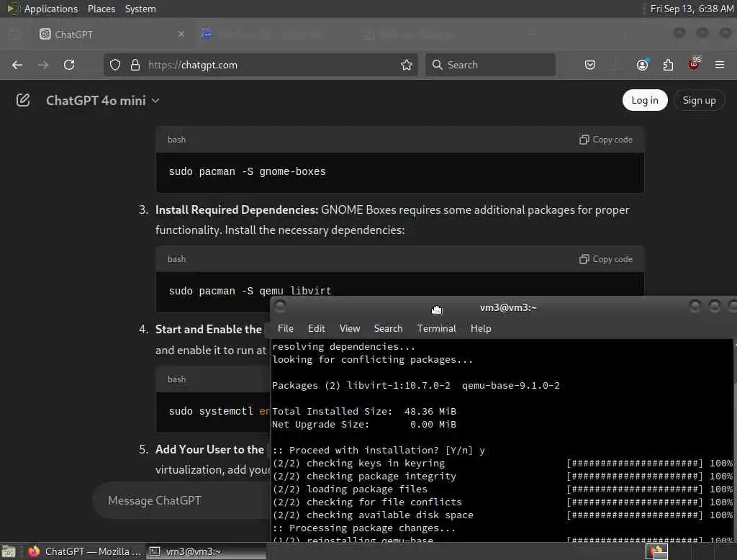Switch to ChatGPT Mozilla taskbar entry
The width and height of the screenshot is (737, 560).
(85, 551)
